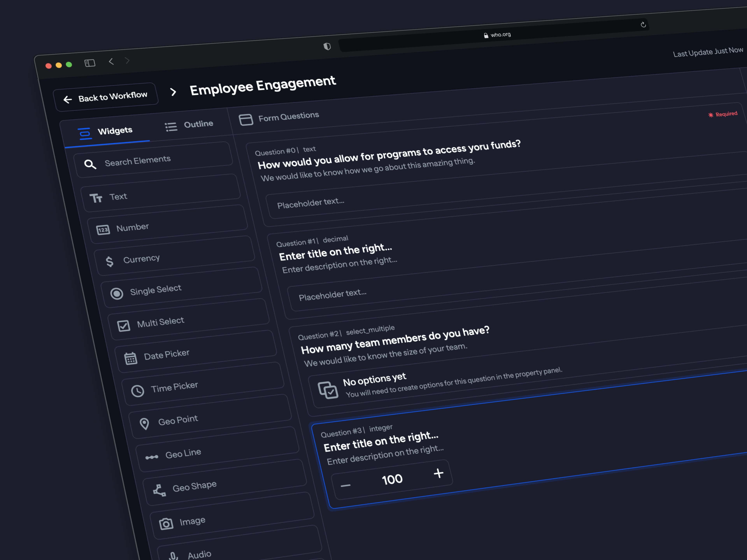The image size is (747, 560).
Task: Select the Number widget icon
Action: point(103,229)
